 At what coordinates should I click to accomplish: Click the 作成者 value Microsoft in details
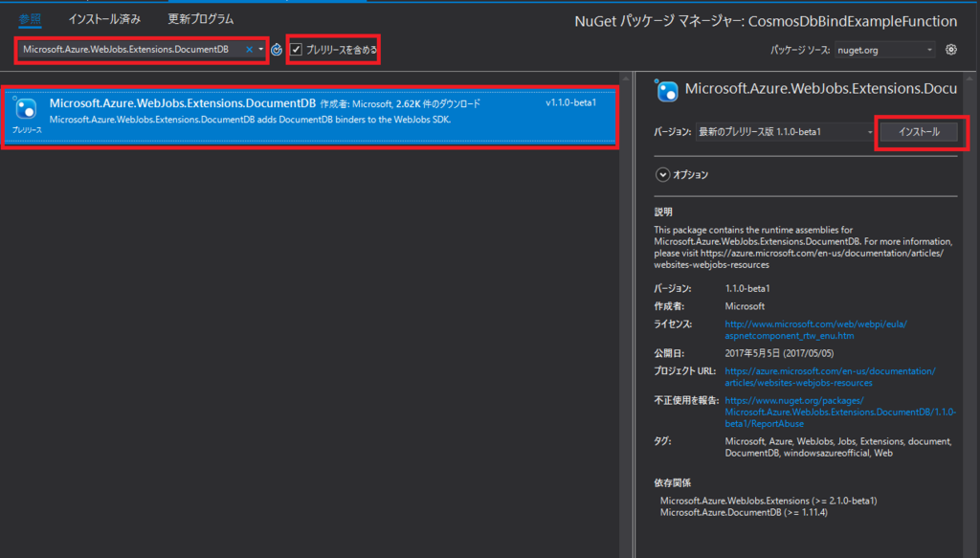tap(745, 306)
